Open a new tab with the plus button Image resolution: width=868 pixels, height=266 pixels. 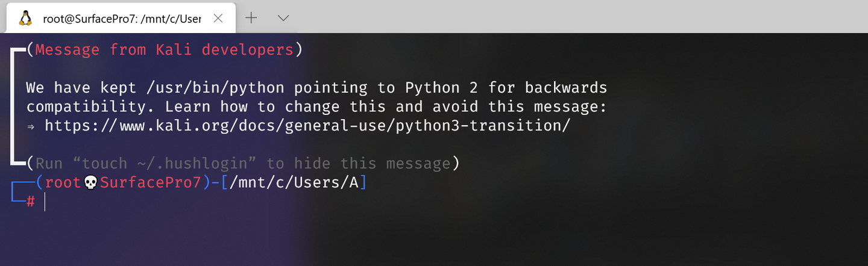point(251,18)
